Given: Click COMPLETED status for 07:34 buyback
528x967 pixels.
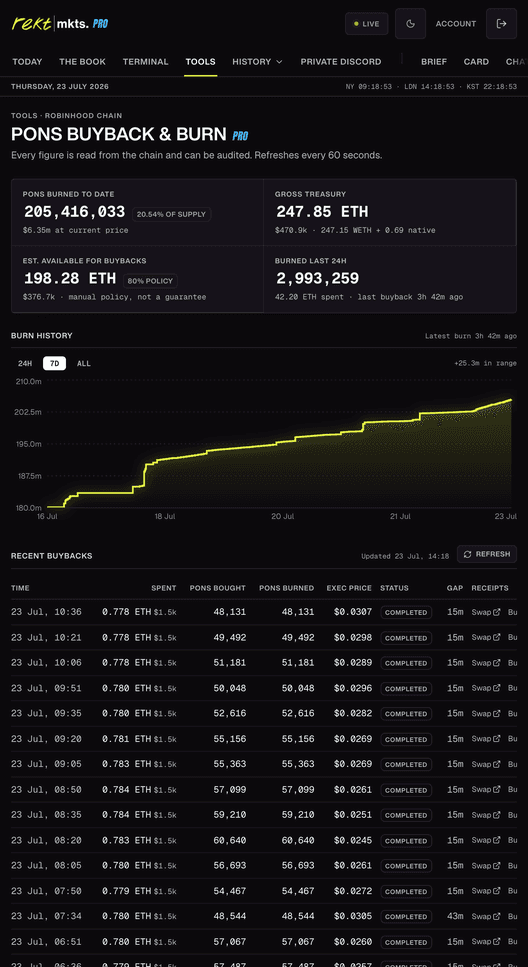Looking at the screenshot, I should pyautogui.click(x=406, y=916).
